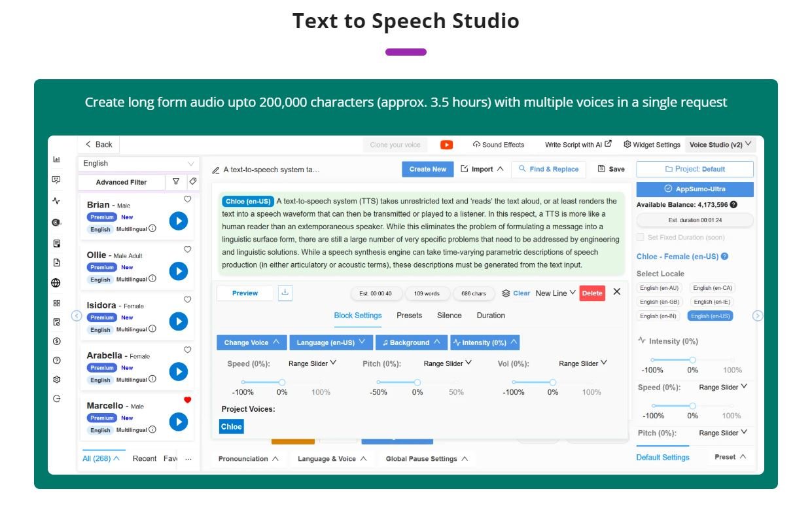Switch to Block Settings tab
This screenshot has width=812, height=510.
tap(358, 316)
